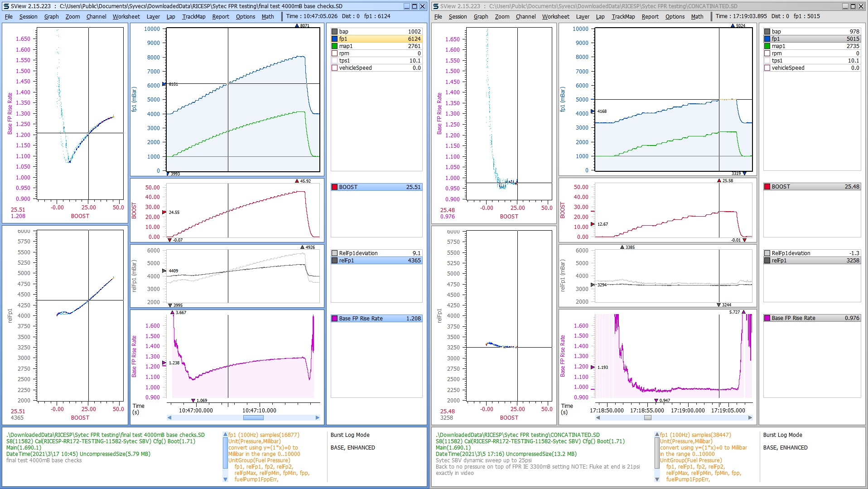The width and height of the screenshot is (868, 489).
Task: Click SView app icon in right title bar
Action: [x=436, y=6]
